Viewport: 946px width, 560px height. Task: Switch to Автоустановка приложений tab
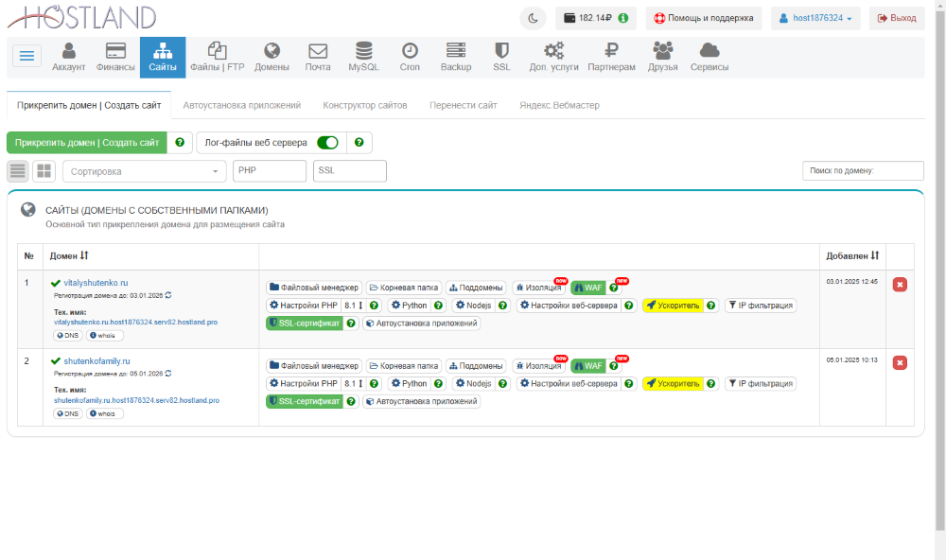click(241, 105)
